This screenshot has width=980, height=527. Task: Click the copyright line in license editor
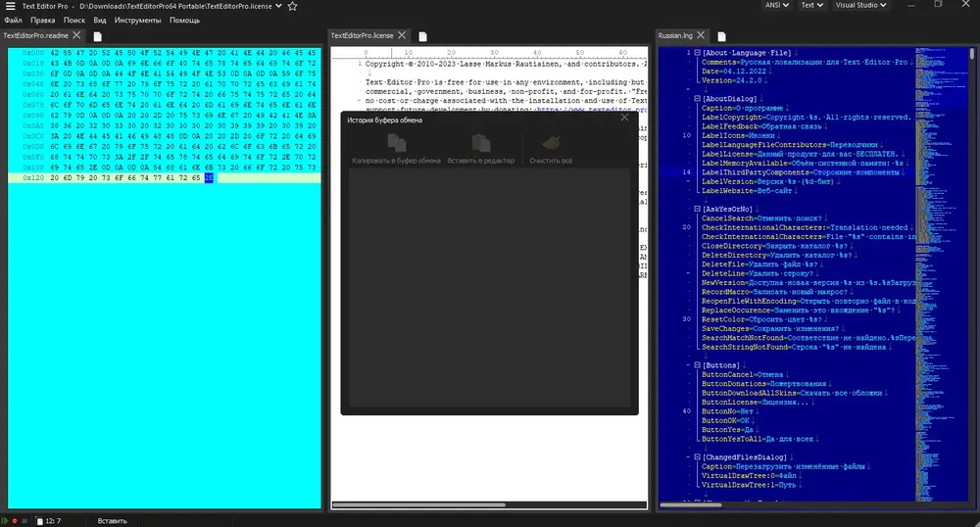pyautogui.click(x=506, y=64)
